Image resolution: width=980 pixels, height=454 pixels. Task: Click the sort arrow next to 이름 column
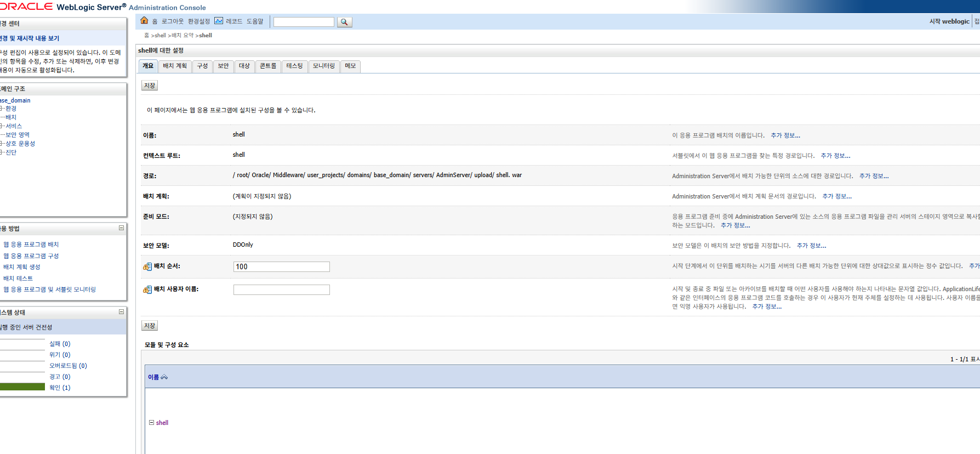164,377
